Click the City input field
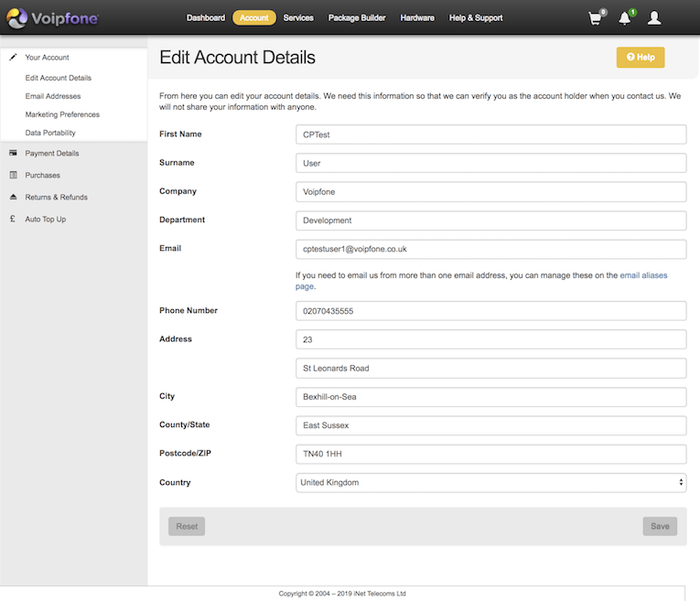Image resolution: width=700 pixels, height=601 pixels. point(491,397)
